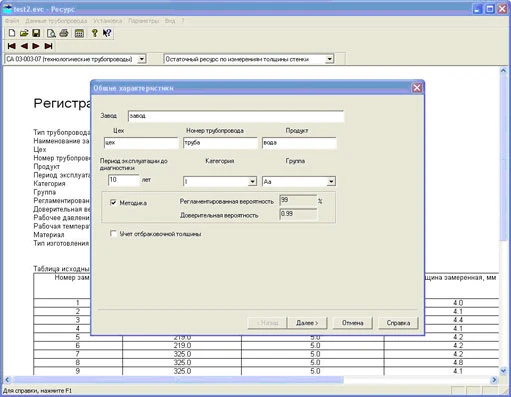Open the Группа dropdown showing Аа

coord(331,181)
